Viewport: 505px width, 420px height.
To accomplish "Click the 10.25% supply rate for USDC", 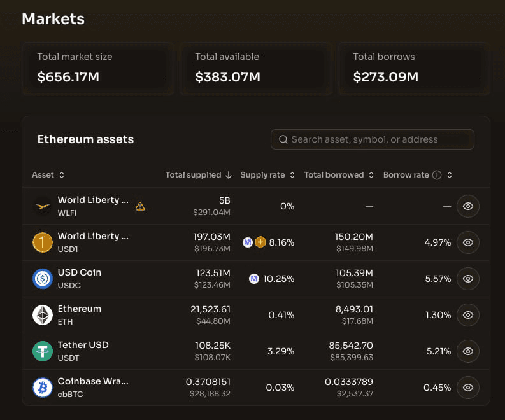I will (278, 279).
